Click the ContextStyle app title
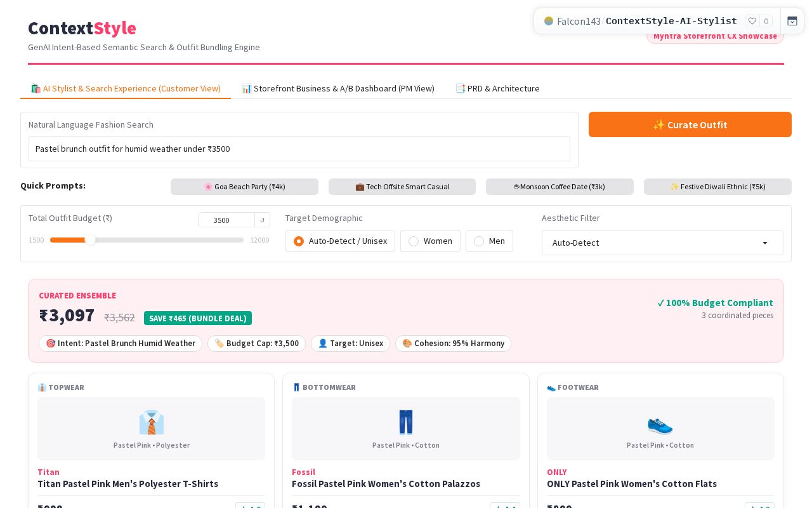Screen dimensions: 812x508 82,28
